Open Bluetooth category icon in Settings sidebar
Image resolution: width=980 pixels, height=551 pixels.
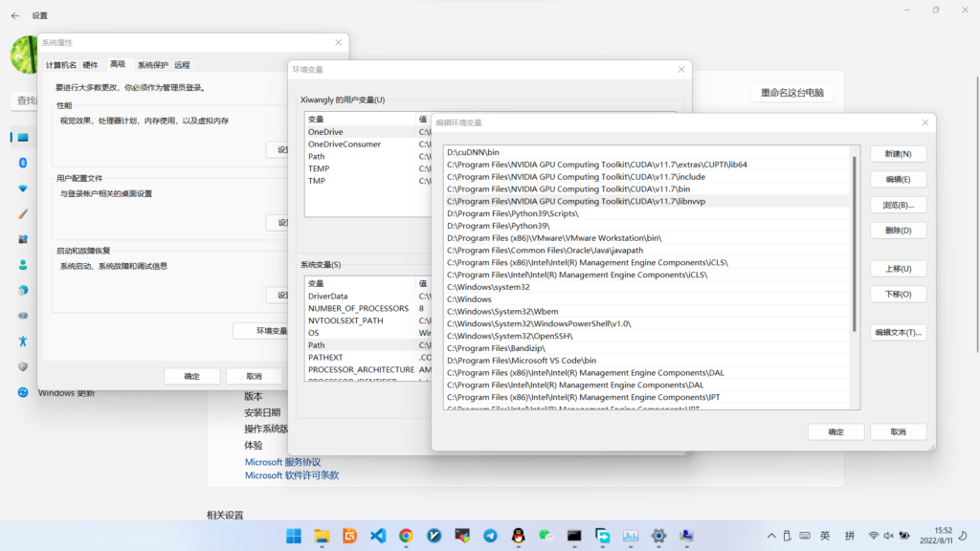point(23,163)
